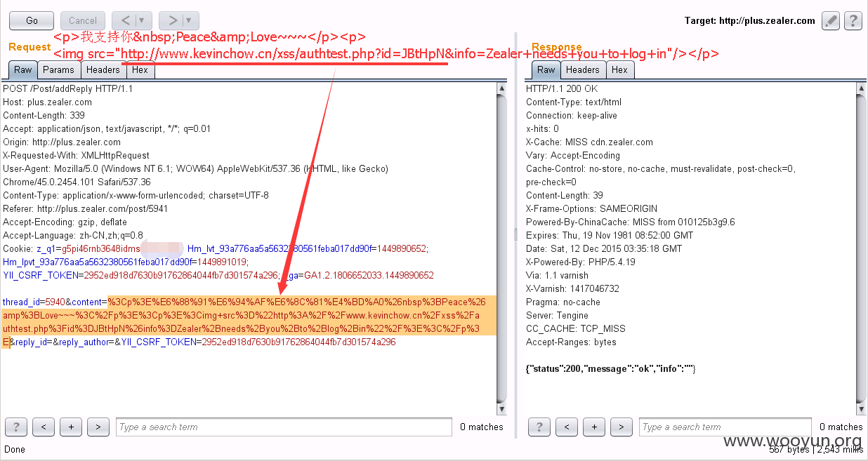Click response pane scroll-up arrow
This screenshot has width=868, height=461.
[x=862, y=88]
